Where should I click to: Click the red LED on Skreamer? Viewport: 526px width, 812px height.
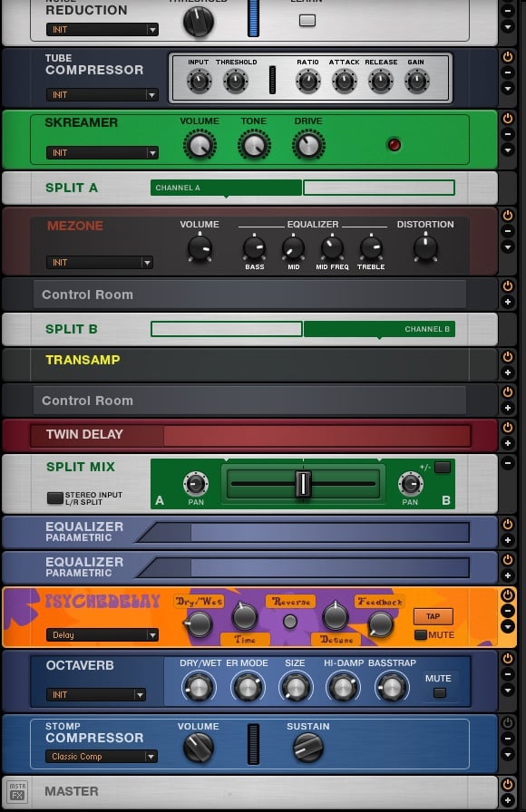394,144
